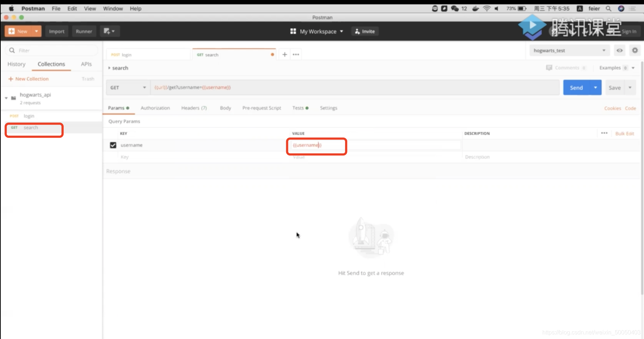Open the Code link

(x=630, y=108)
